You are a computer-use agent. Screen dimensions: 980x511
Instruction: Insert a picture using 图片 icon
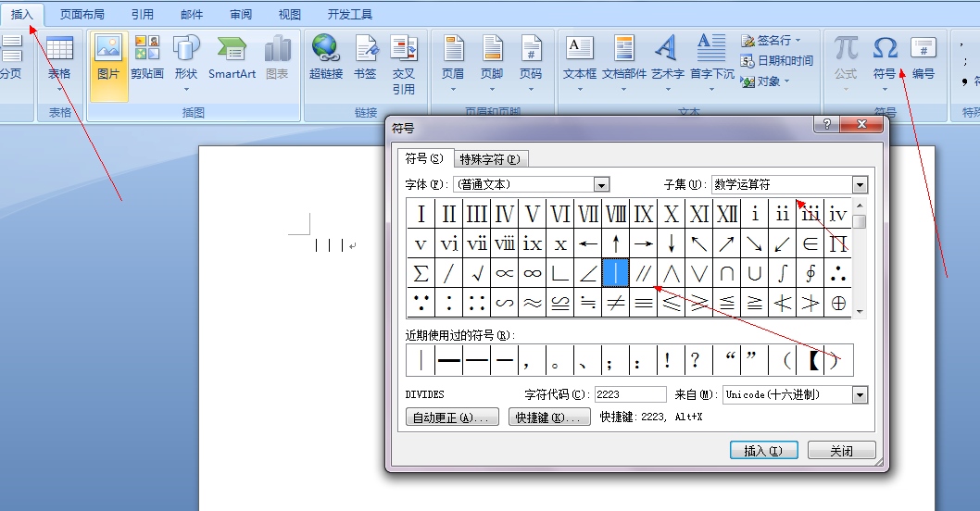108,57
